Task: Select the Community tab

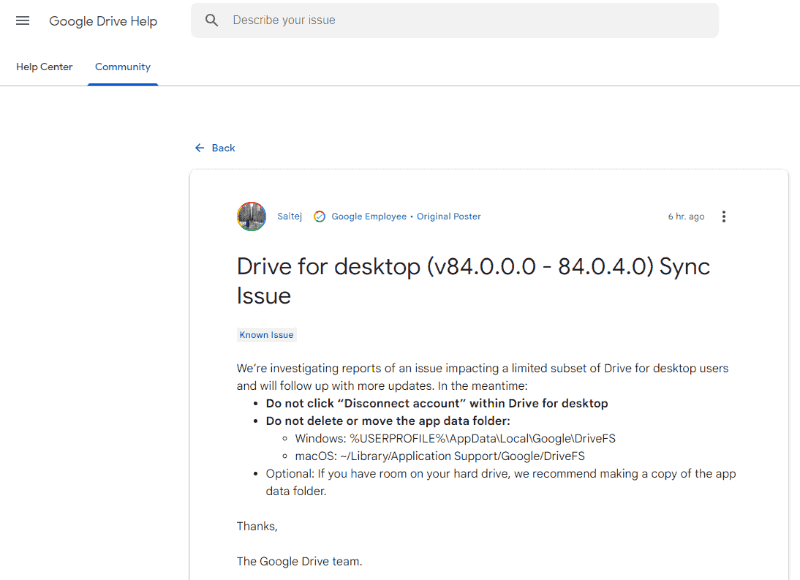Action: (x=123, y=67)
